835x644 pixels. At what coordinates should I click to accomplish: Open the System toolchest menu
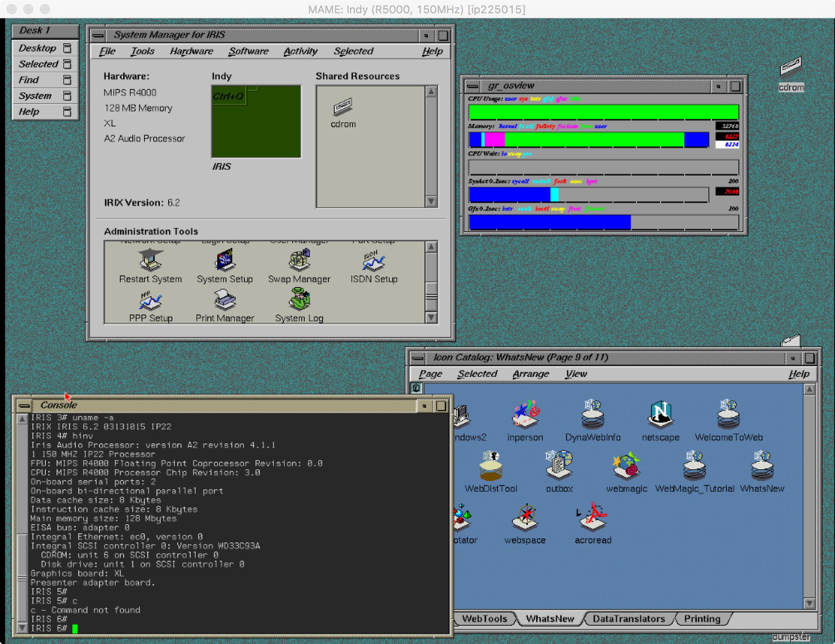pos(45,96)
